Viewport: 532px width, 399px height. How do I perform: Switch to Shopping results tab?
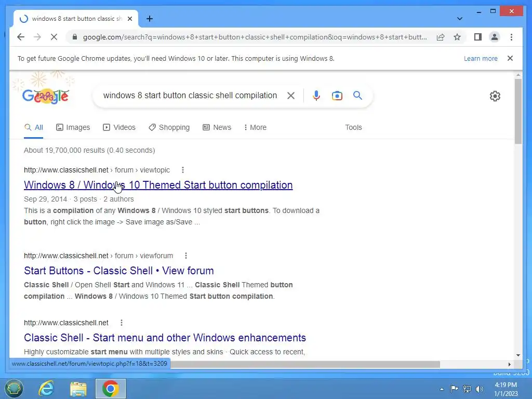click(x=169, y=128)
